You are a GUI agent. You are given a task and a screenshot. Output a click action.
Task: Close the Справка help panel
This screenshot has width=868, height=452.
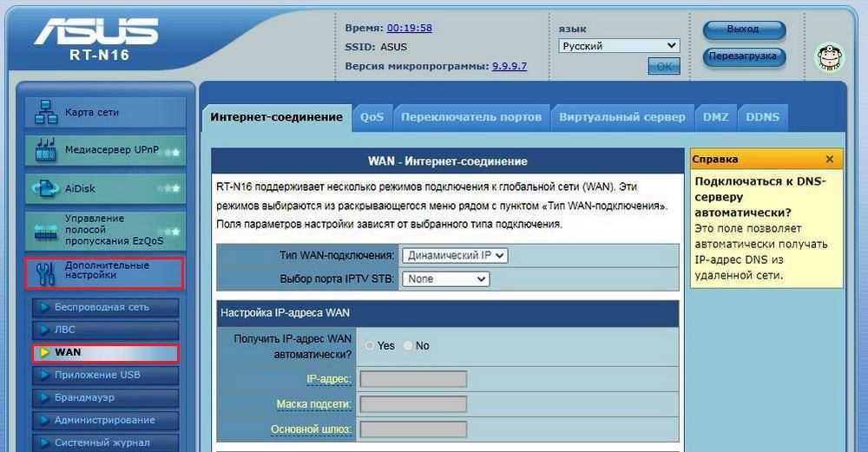pos(830,160)
